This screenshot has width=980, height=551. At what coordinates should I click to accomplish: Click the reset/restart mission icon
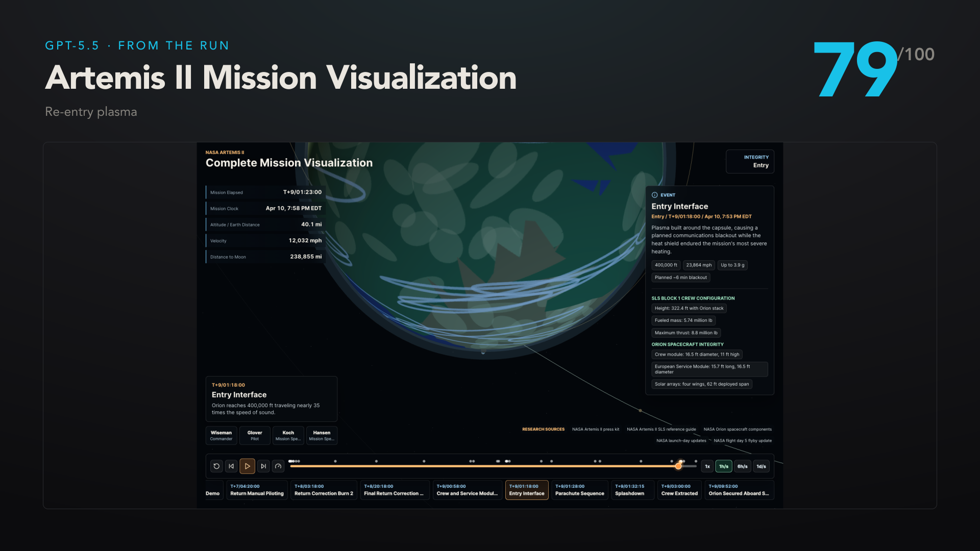[x=216, y=466]
